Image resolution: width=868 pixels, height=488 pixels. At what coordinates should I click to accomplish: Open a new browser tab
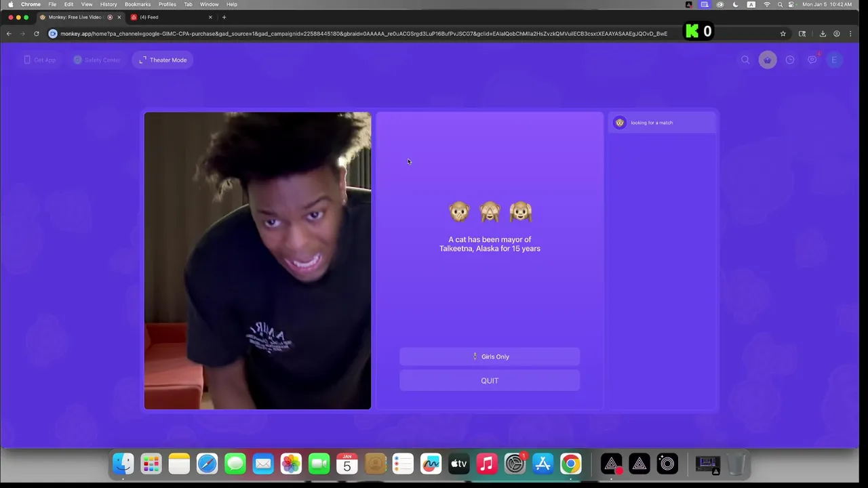[x=224, y=17]
